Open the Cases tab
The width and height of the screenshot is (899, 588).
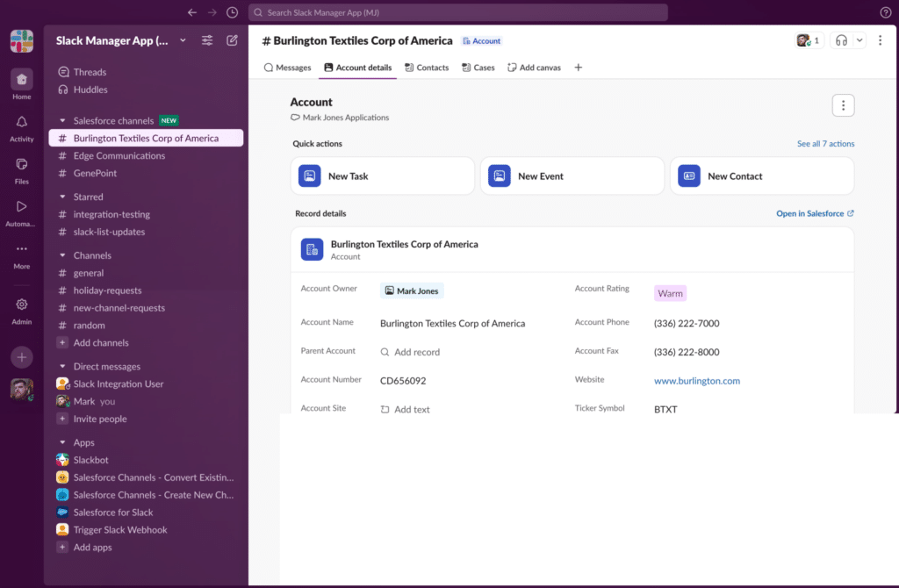478,68
